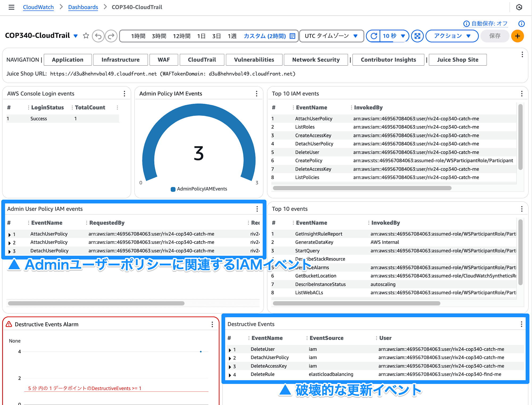The image size is (532, 405).
Task: Expand the DeleteAccessKey row in Destructive Events
Action: point(230,367)
